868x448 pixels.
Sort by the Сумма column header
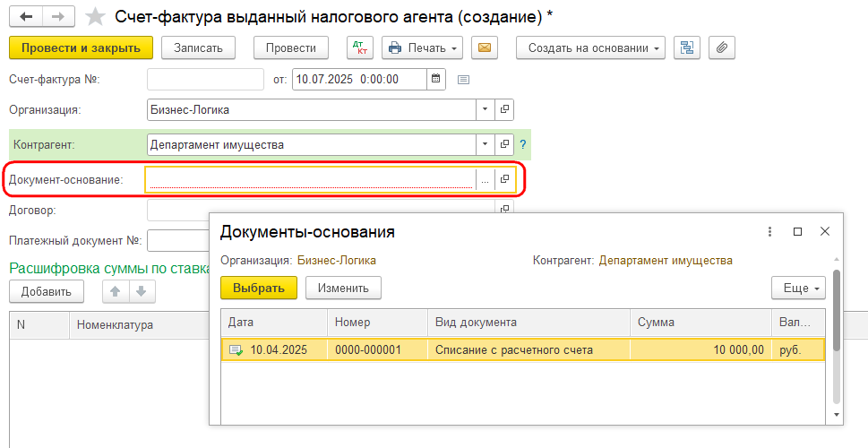tap(700, 323)
